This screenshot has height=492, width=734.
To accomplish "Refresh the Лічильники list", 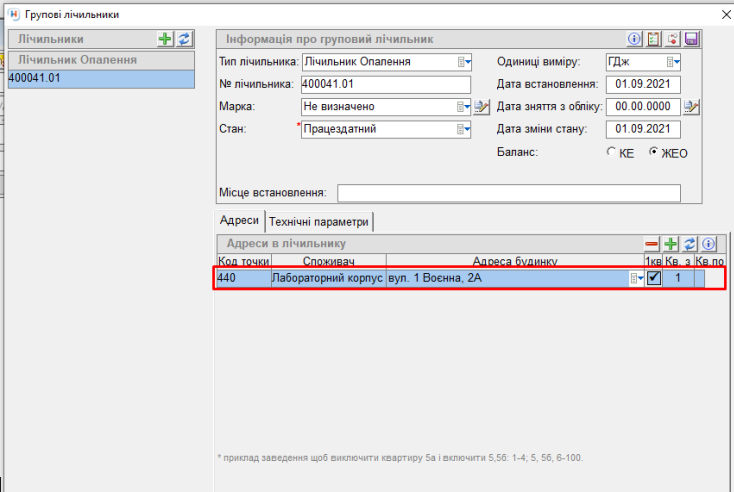I will 184,39.
